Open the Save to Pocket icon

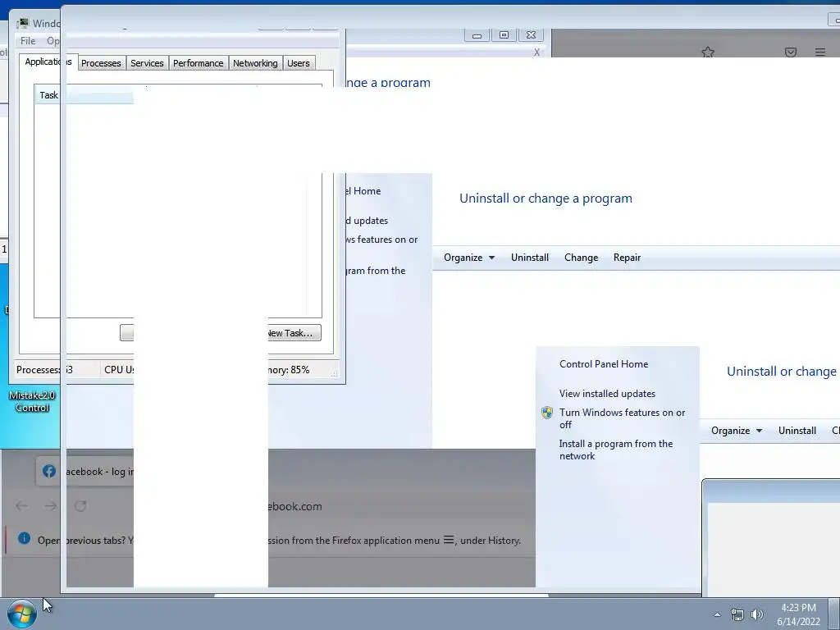click(x=790, y=52)
